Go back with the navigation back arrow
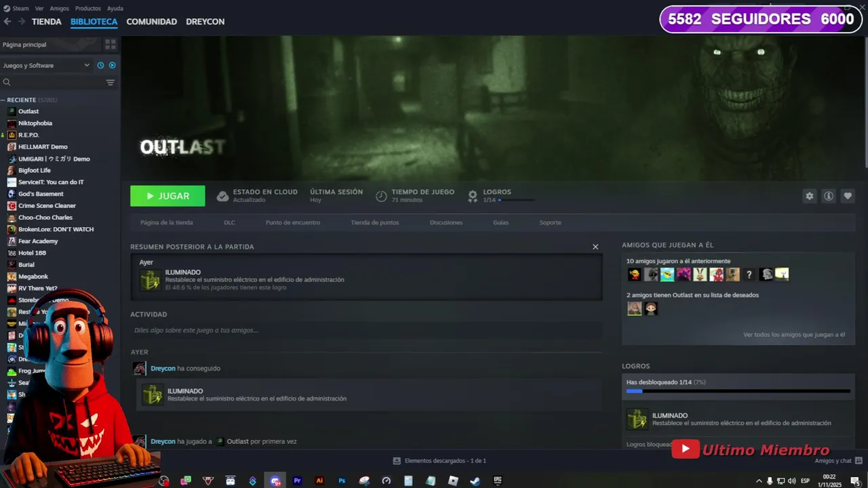 coord(7,22)
